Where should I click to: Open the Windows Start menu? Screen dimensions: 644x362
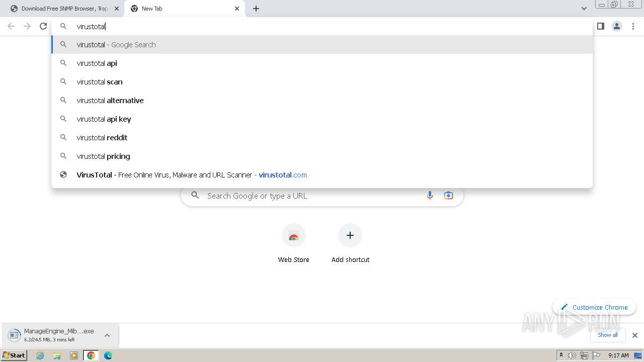14,355
